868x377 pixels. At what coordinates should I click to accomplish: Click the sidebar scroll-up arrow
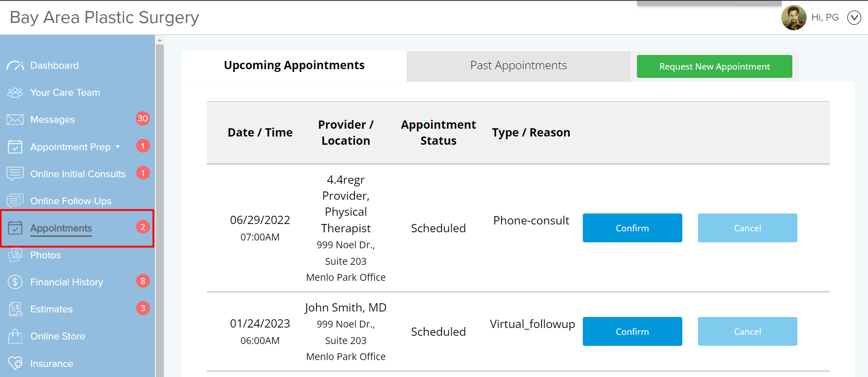click(160, 40)
